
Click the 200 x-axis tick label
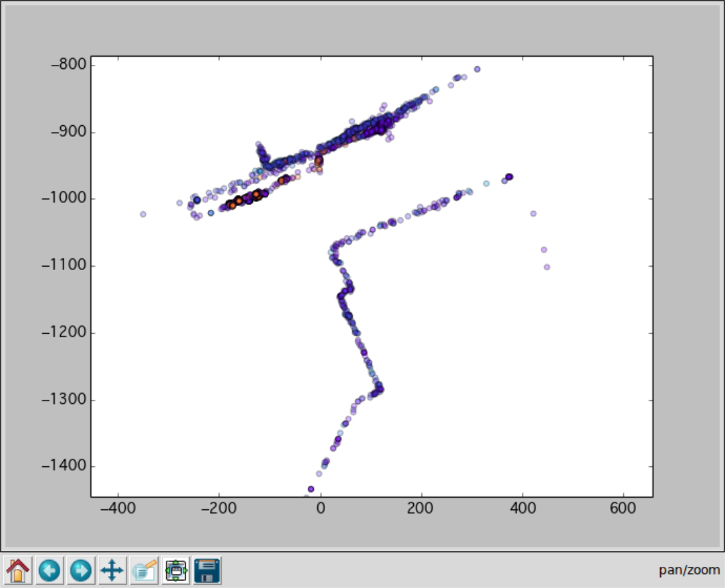422,510
